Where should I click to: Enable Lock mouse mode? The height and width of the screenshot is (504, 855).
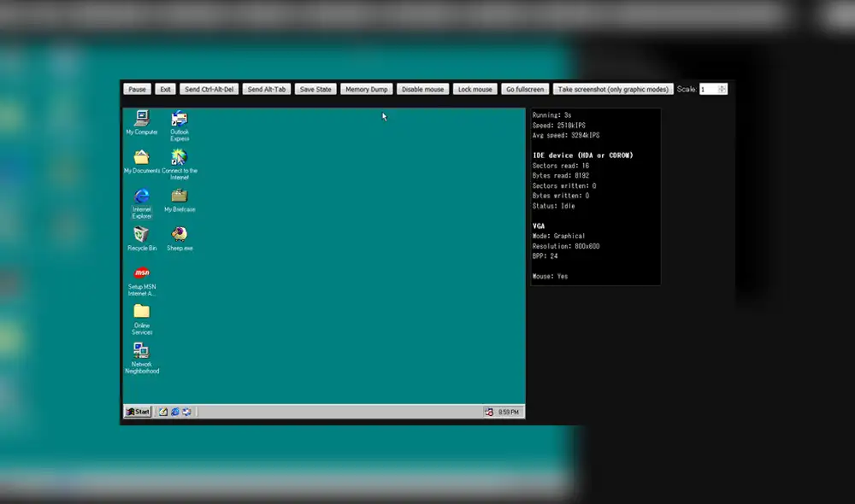click(x=475, y=88)
